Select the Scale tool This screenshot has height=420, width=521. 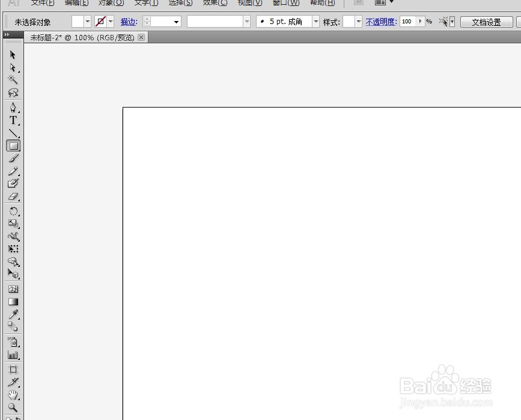point(13,224)
